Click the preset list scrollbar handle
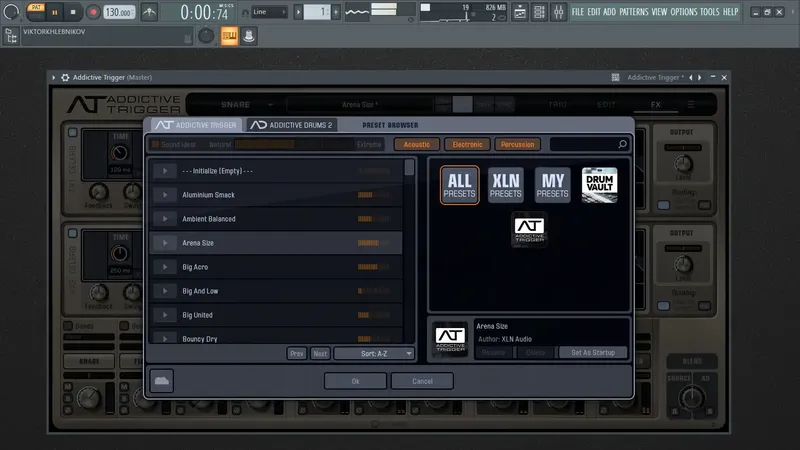 pyautogui.click(x=409, y=167)
